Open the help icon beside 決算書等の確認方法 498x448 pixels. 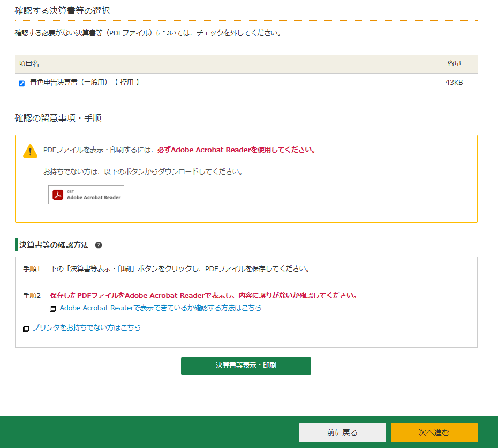99,245
